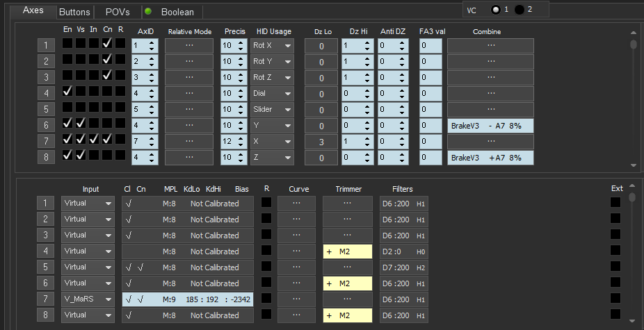Image resolution: width=644 pixels, height=330 pixels.
Task: Open the Trimmer + M2 for lower row 4
Action: (348, 251)
